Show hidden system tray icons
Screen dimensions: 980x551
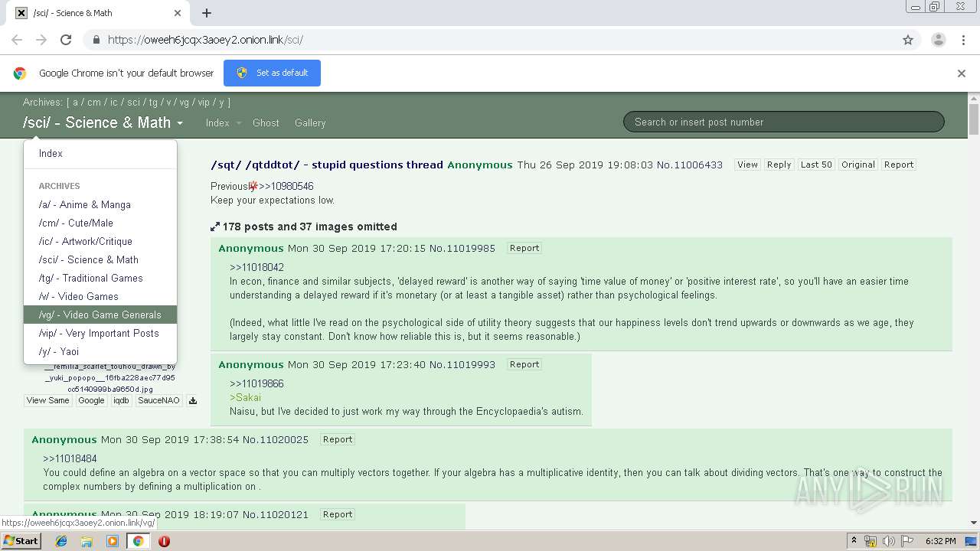tap(854, 541)
